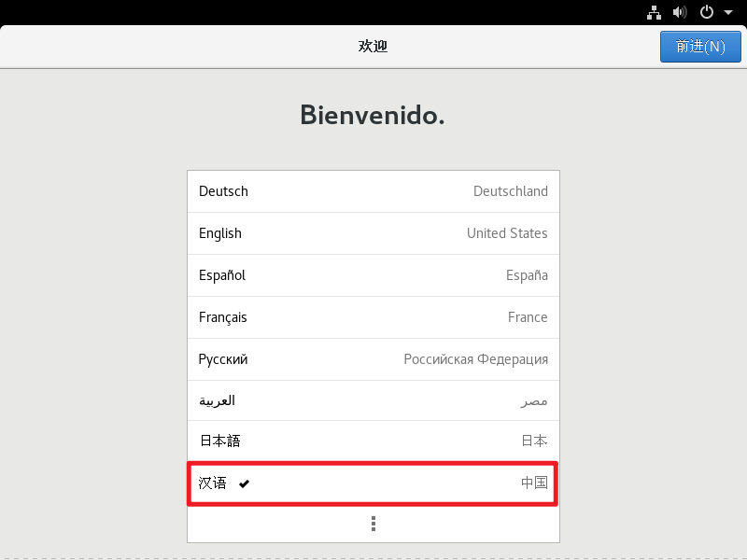Show more languages via three-dot icon
747x560 pixels.
pyautogui.click(x=373, y=524)
